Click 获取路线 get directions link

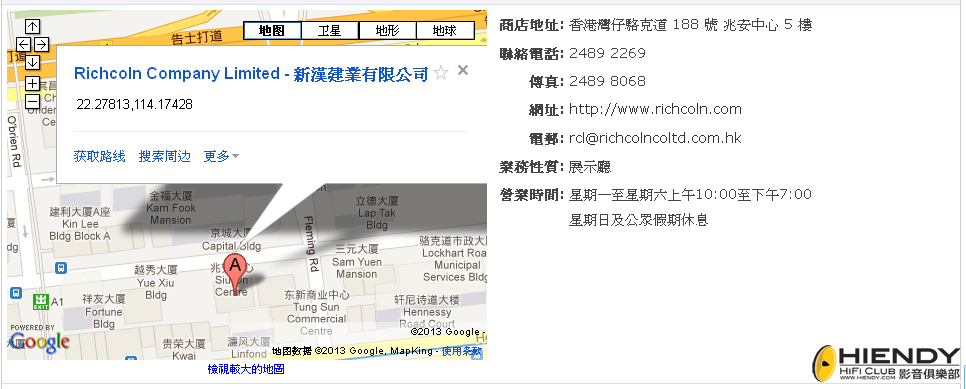pyautogui.click(x=100, y=157)
